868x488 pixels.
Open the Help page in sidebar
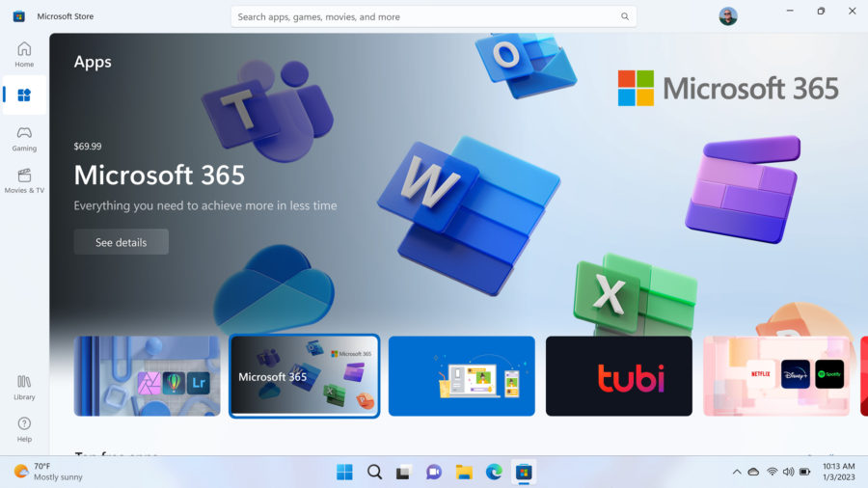click(x=24, y=429)
